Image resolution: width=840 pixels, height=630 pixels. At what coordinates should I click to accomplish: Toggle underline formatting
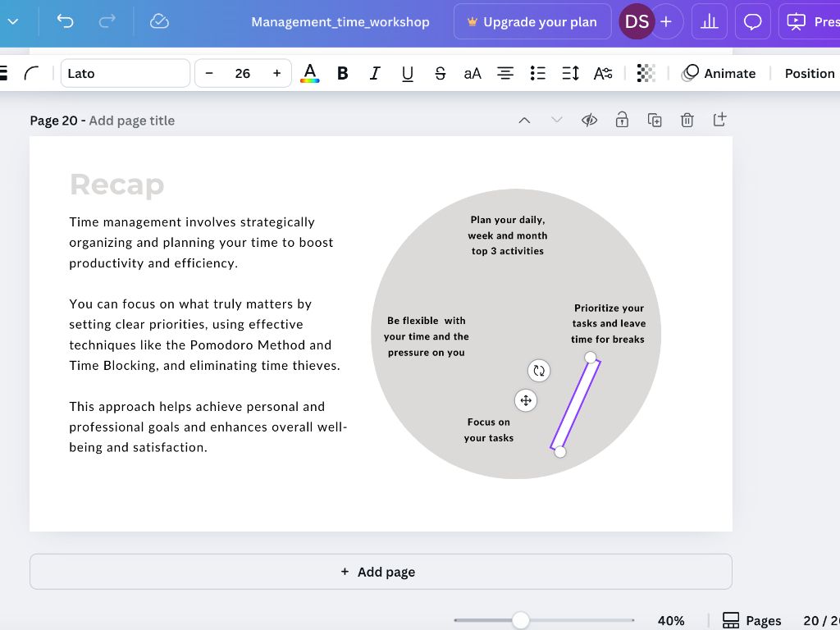coord(408,73)
